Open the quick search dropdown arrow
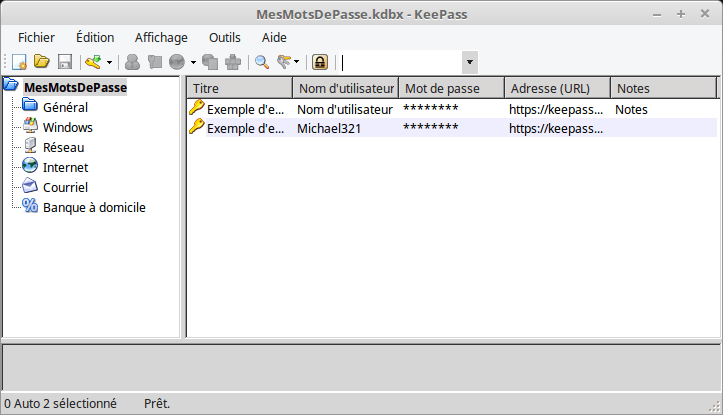 pos(470,62)
